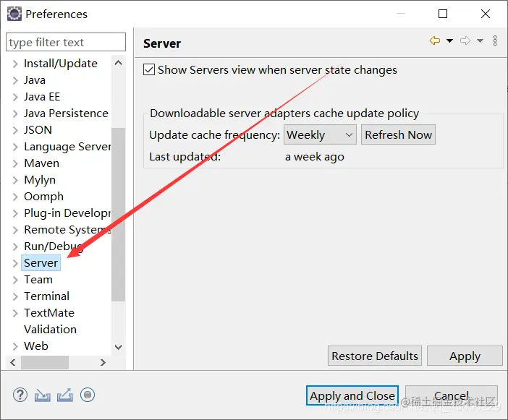Select Java EE in the tree

coord(42,96)
